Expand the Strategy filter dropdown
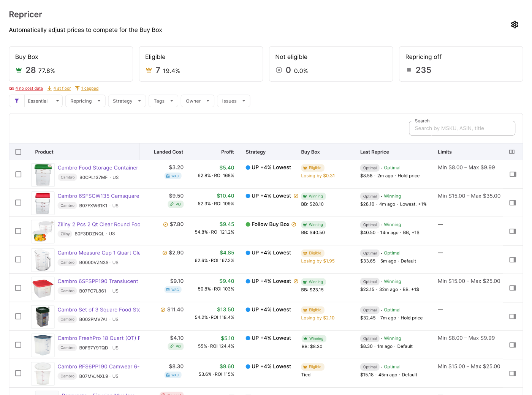 (127, 101)
